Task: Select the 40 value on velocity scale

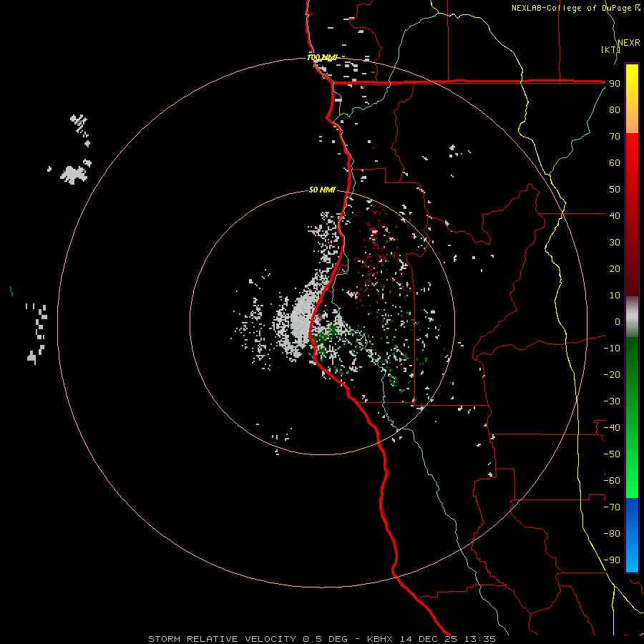Action: [x=615, y=216]
